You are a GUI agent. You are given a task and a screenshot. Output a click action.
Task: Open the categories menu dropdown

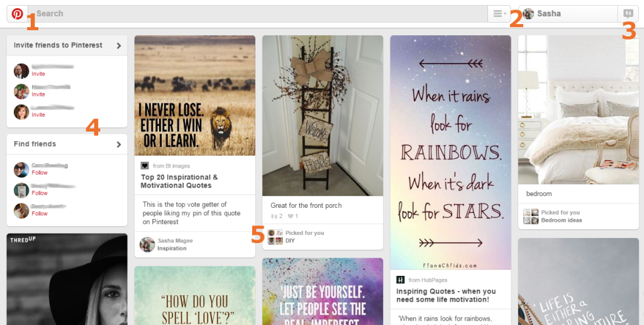499,14
